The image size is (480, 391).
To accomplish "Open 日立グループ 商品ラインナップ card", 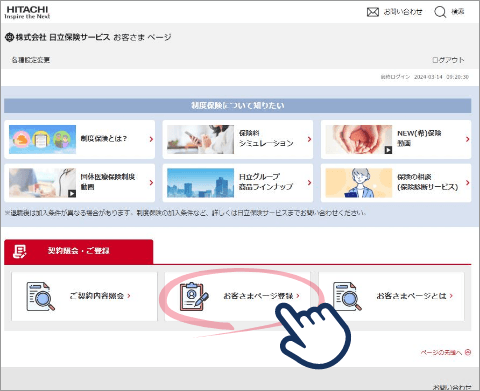I will tap(238, 183).
